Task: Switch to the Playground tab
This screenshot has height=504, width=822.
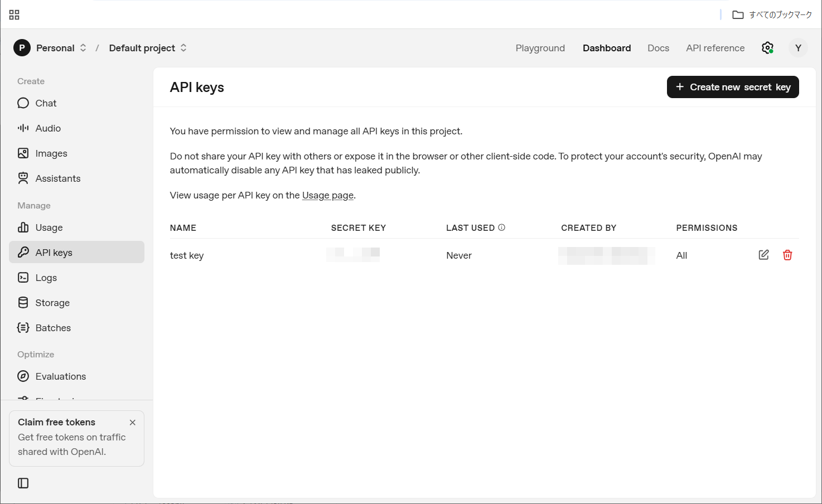Action: pyautogui.click(x=540, y=48)
